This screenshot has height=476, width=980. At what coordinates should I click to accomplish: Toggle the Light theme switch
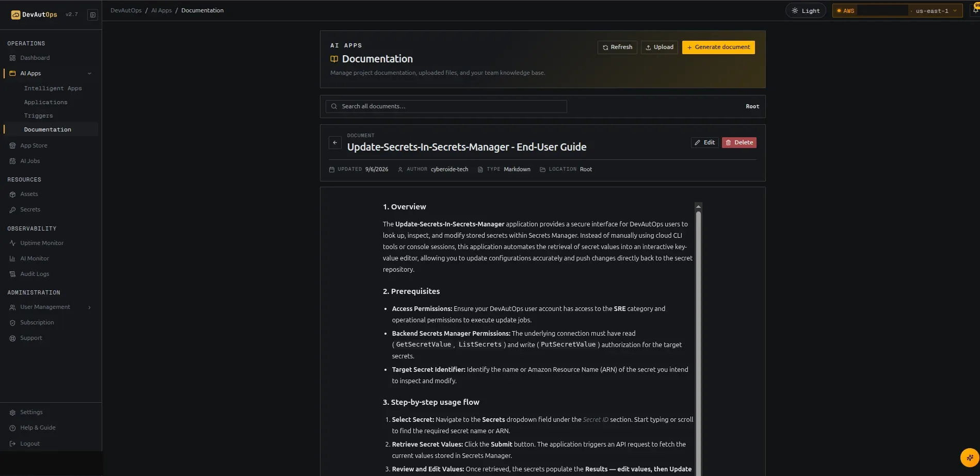pyautogui.click(x=806, y=11)
